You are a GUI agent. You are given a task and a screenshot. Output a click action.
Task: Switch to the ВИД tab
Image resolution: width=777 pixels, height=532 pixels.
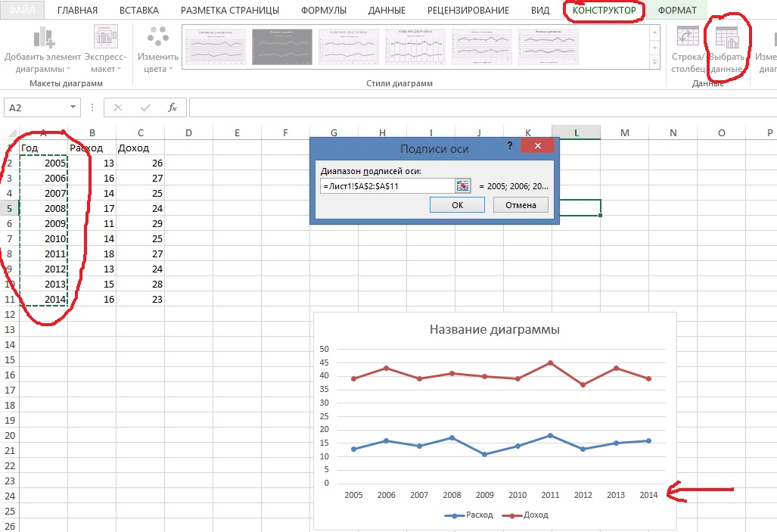tap(539, 10)
